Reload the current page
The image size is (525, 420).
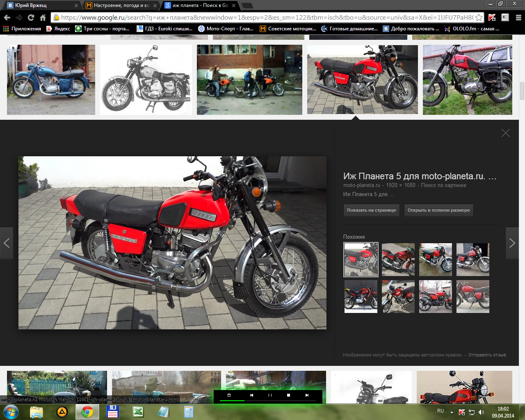(31, 18)
